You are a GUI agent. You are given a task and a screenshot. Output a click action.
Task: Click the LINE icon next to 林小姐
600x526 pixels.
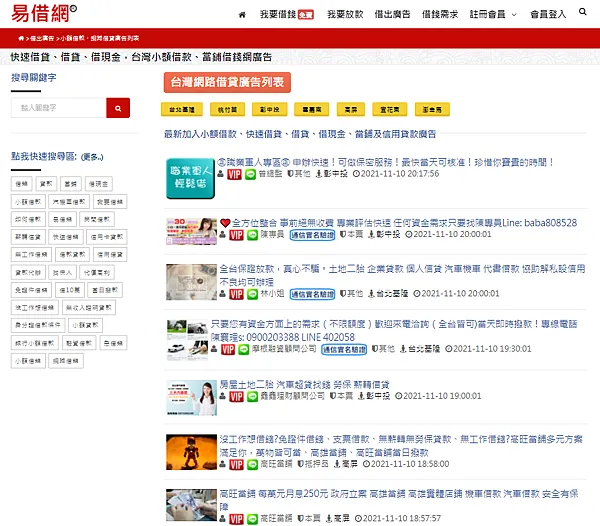coord(252,294)
